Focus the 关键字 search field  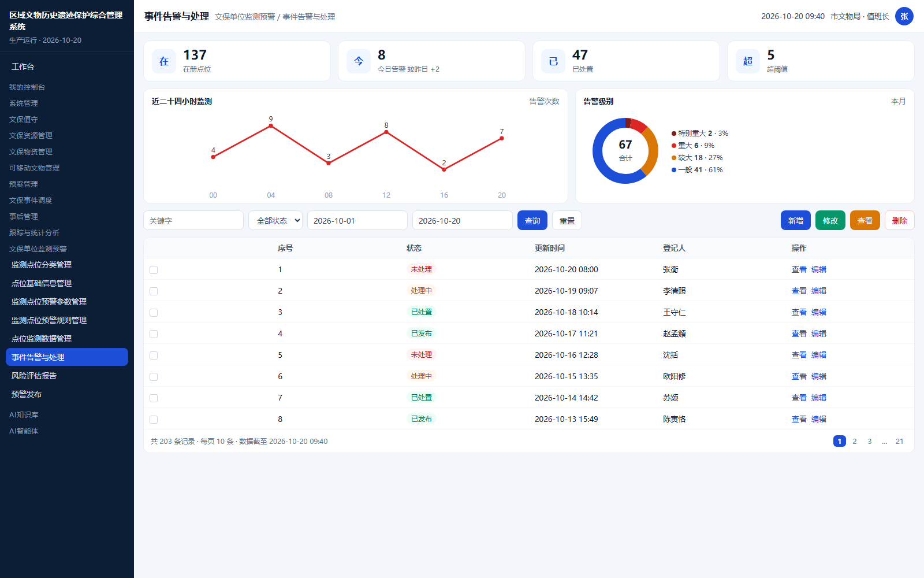tap(193, 220)
